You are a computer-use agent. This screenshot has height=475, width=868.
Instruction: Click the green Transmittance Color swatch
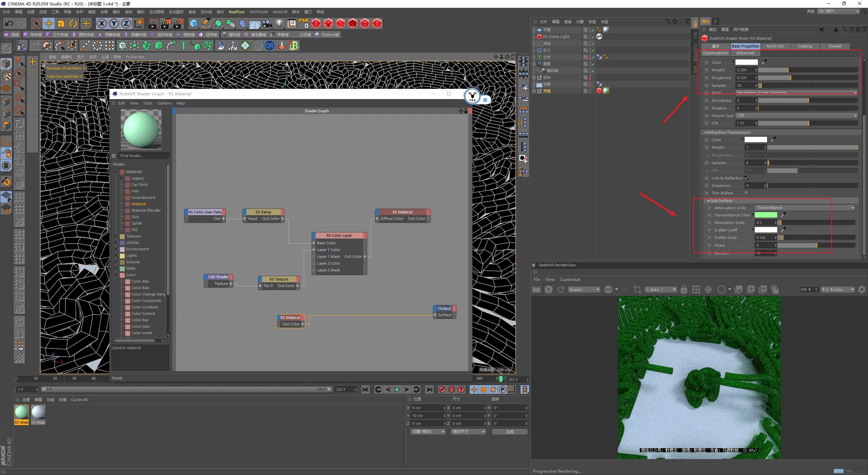766,215
